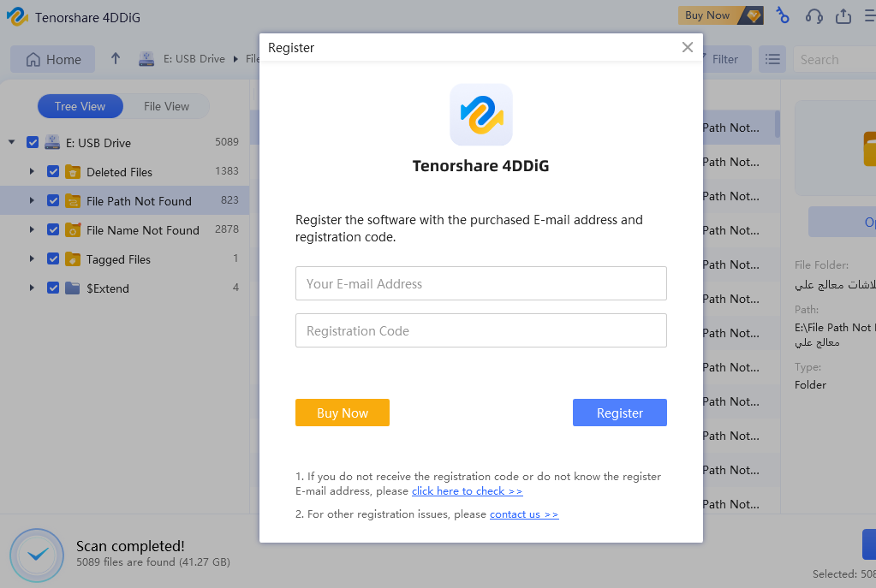Screen dimensions: 876x588
Task: Uncheck the File Path Not Found checkbox
Action: (x=53, y=200)
